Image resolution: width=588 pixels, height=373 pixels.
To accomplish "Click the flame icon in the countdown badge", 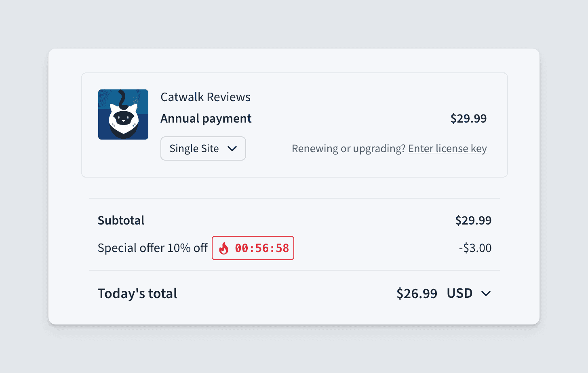I will coord(223,248).
